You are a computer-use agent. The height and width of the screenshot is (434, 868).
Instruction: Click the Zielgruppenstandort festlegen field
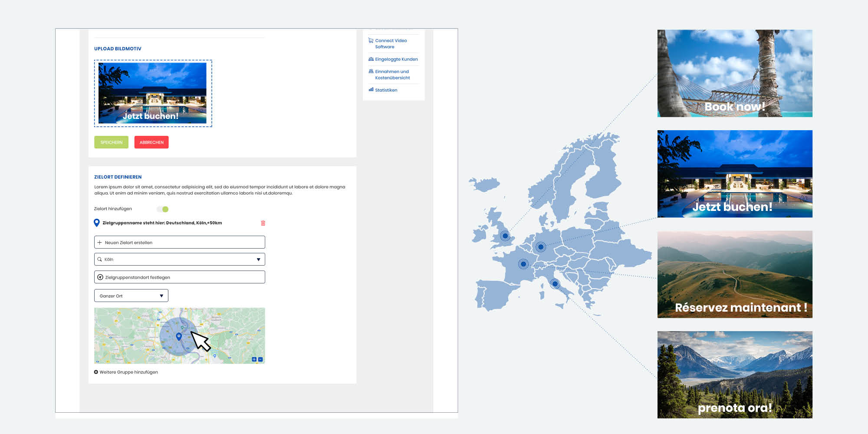coord(179,277)
